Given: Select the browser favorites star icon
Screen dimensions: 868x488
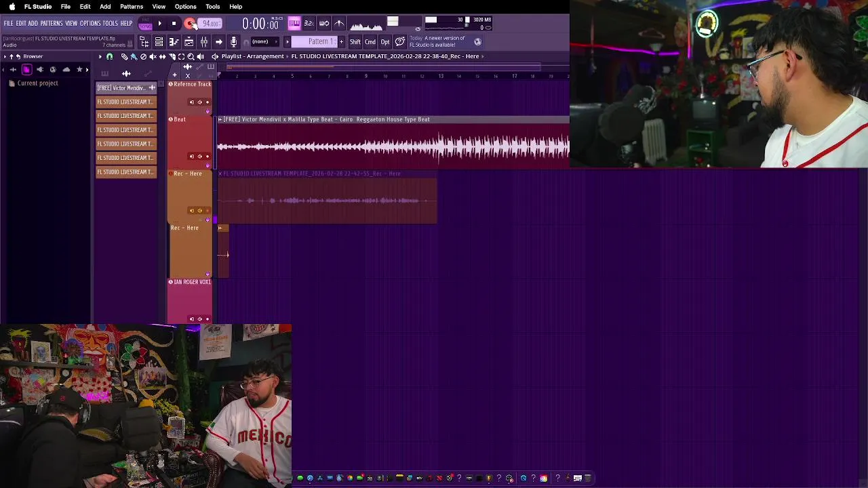Looking at the screenshot, I should 79,69.
